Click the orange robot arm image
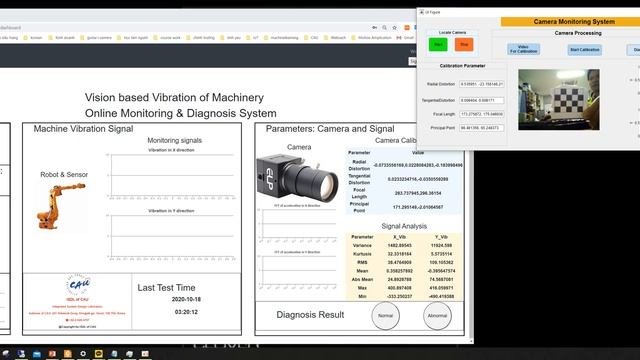Image resolution: width=640 pixels, height=360 pixels. point(61,206)
